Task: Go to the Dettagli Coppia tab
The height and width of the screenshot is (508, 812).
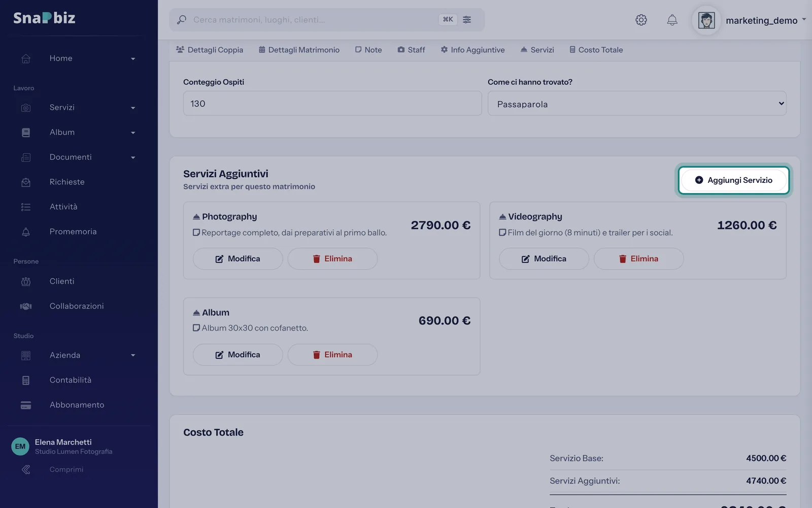Action: (x=210, y=50)
